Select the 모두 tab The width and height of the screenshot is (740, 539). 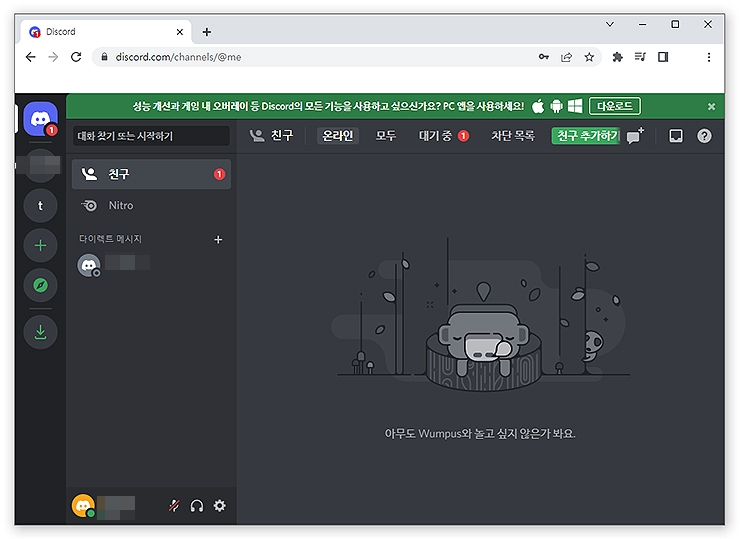pos(386,136)
